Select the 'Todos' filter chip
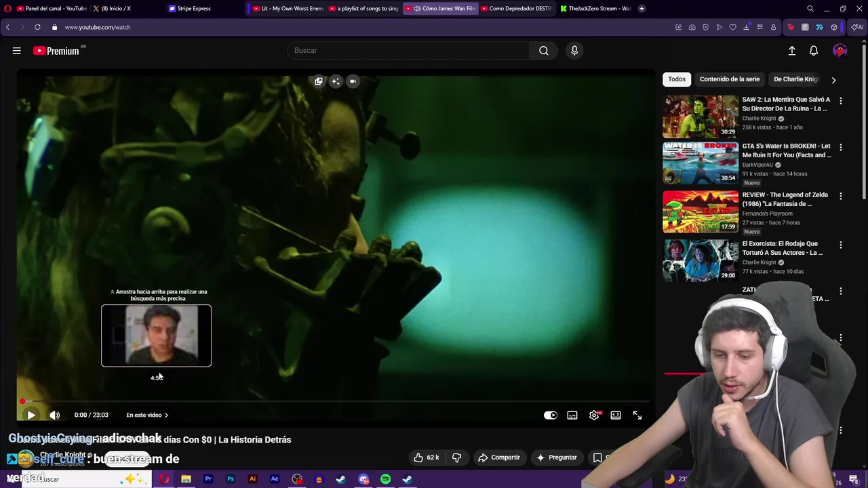Viewport: 868px width, 488px height. click(677, 79)
